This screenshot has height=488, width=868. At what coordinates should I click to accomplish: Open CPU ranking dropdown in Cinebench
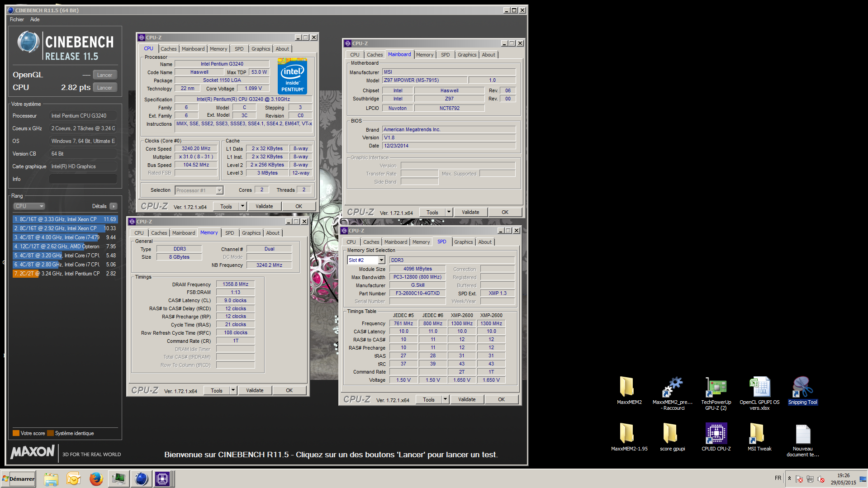click(x=29, y=206)
